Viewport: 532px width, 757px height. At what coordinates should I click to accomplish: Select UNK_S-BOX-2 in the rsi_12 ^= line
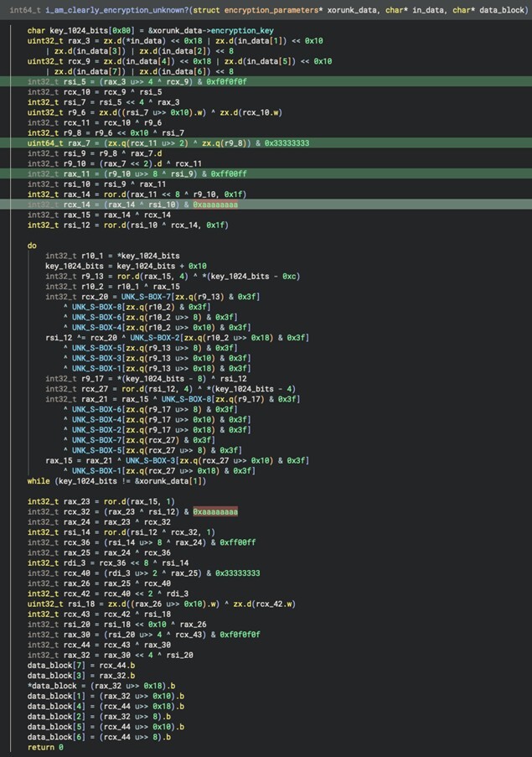(x=155, y=338)
